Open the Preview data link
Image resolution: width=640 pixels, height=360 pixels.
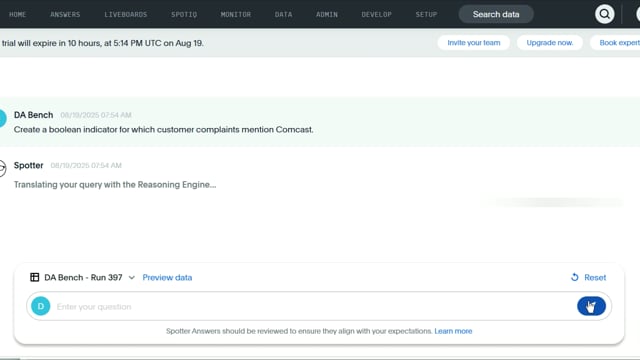(167, 278)
